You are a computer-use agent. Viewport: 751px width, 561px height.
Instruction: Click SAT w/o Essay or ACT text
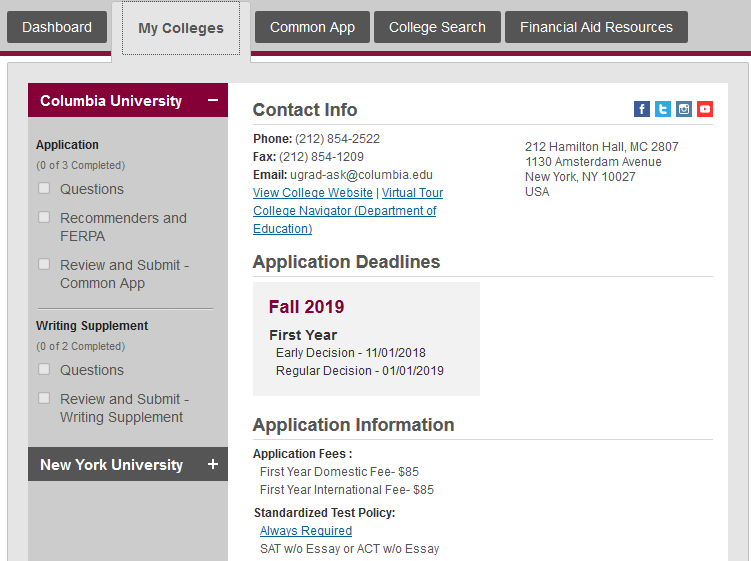[349, 549]
